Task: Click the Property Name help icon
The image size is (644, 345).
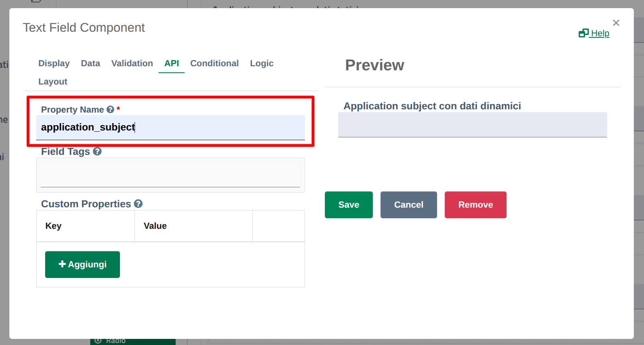Action: (110, 110)
